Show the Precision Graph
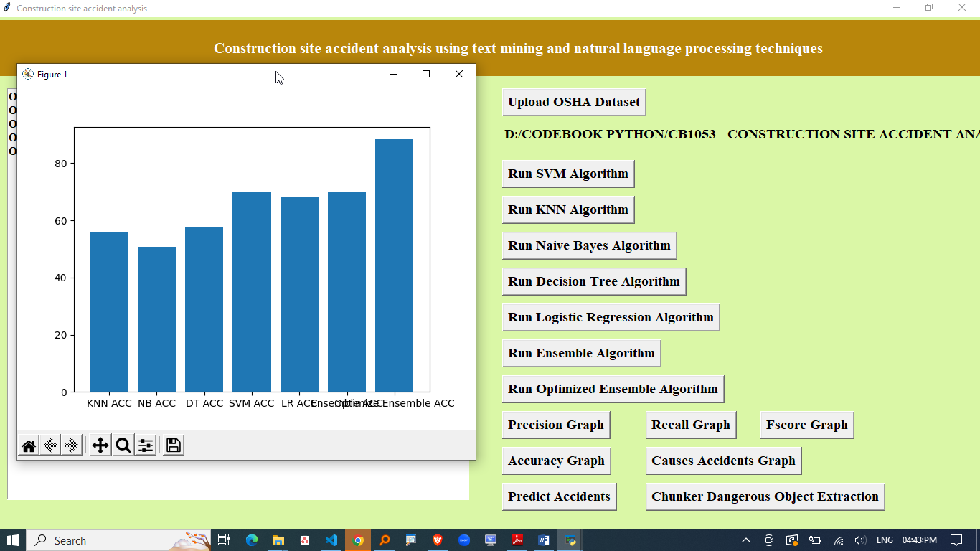Viewport: 980px width, 551px height. (x=556, y=425)
